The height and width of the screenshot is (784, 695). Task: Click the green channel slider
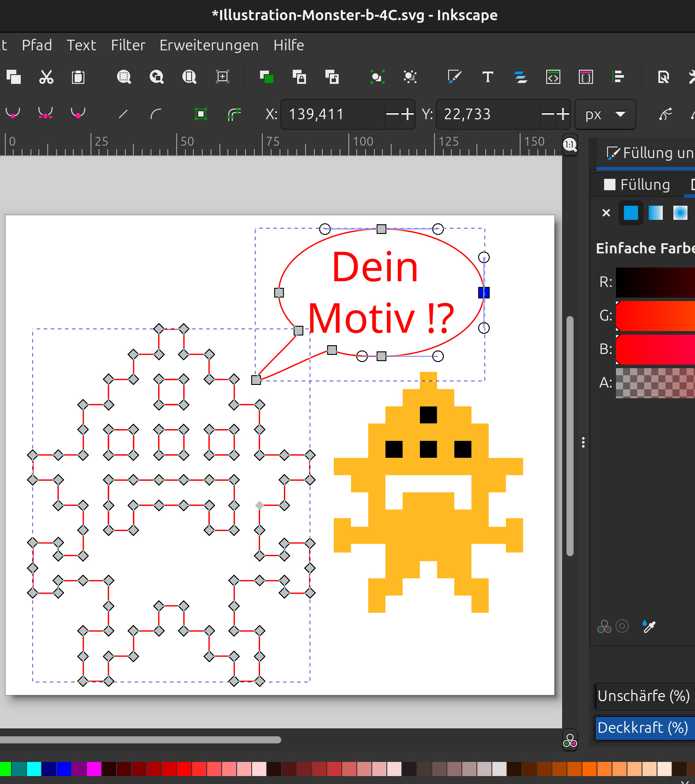tap(655, 316)
